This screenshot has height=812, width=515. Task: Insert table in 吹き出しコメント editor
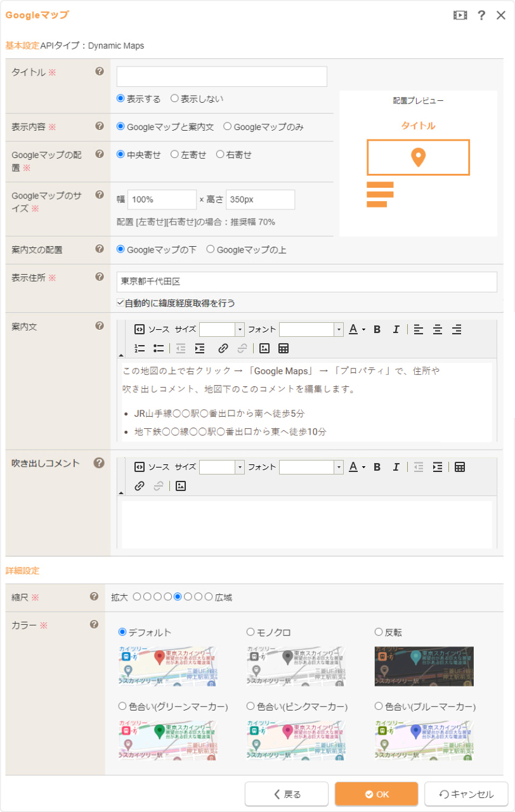click(x=460, y=467)
